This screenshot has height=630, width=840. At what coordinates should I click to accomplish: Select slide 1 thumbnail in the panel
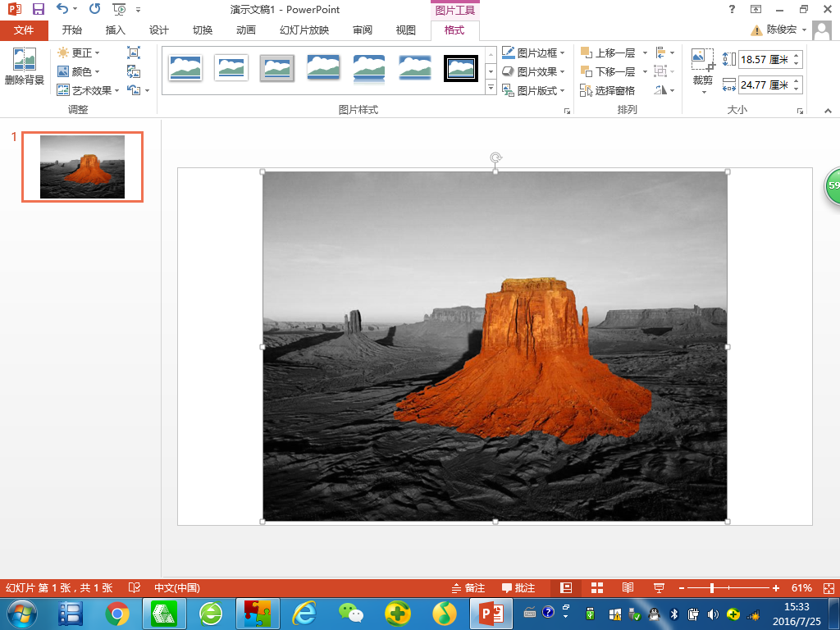point(82,167)
